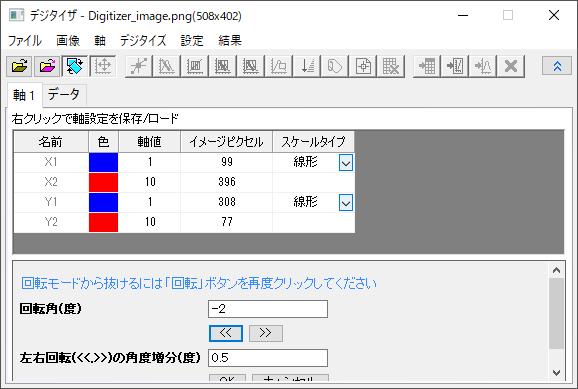The height and width of the screenshot is (389, 578).
Task: Click the X1 axis value cell showing 1
Action: point(149,163)
